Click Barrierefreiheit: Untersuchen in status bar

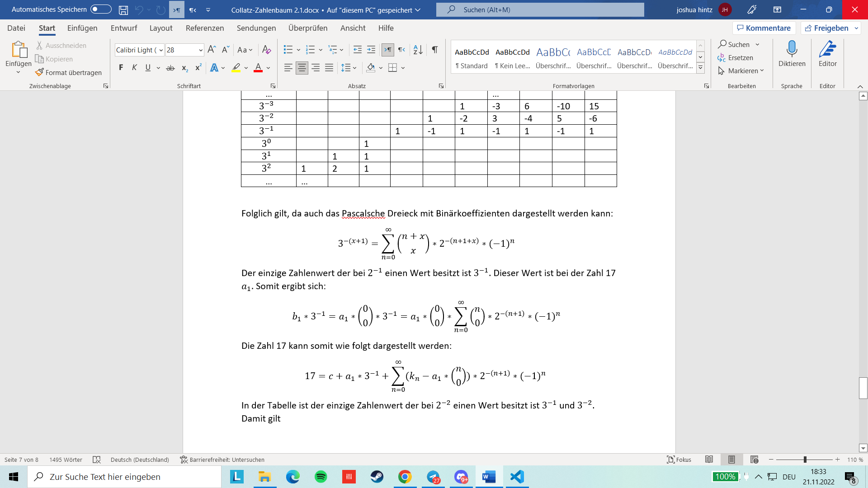pyautogui.click(x=222, y=460)
